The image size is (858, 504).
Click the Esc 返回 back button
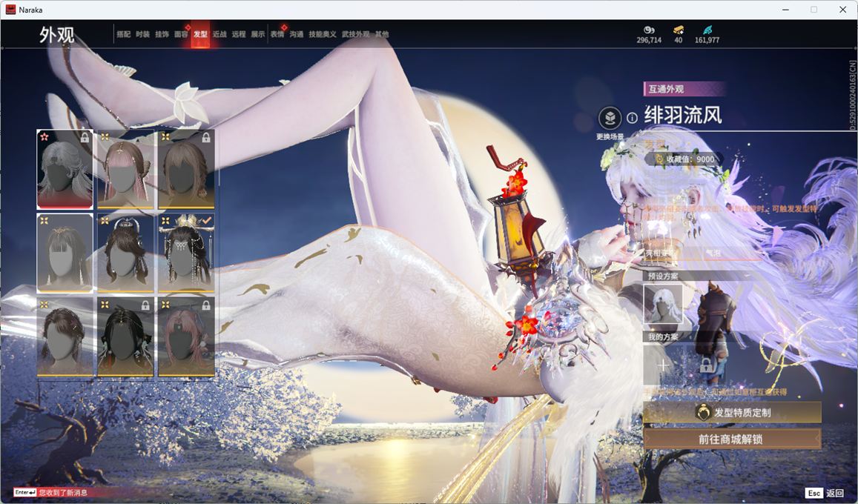click(x=825, y=493)
